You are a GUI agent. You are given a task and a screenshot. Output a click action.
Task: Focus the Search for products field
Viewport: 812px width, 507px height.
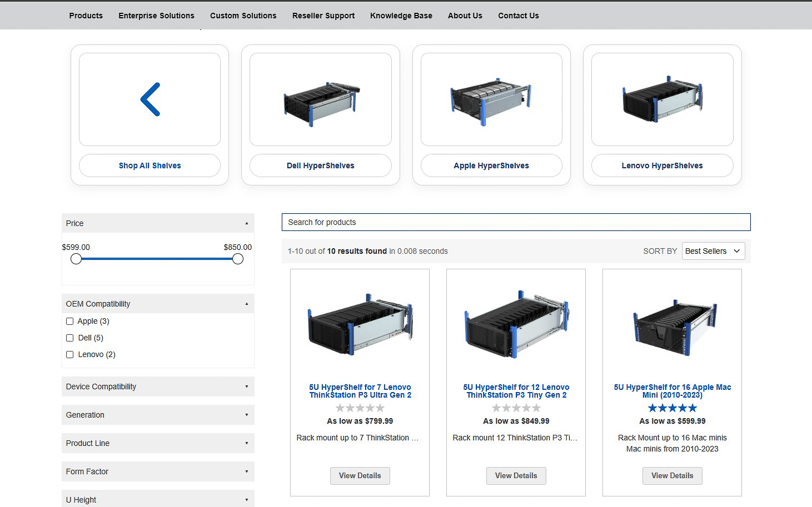[x=516, y=222]
